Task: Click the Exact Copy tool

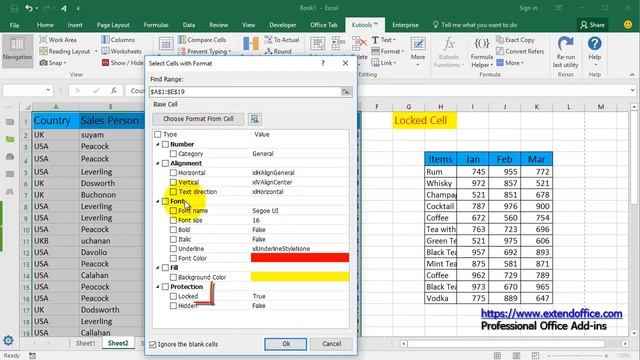Action: 515,40
